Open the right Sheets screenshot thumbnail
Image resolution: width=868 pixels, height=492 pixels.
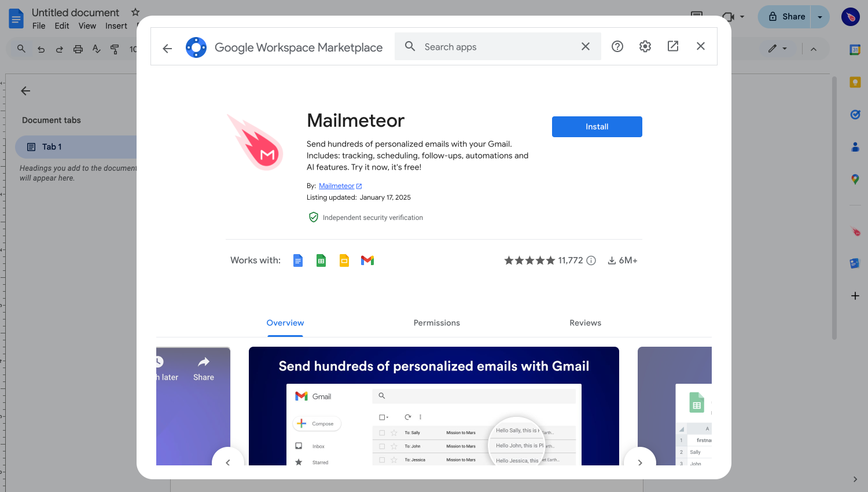coord(675,406)
